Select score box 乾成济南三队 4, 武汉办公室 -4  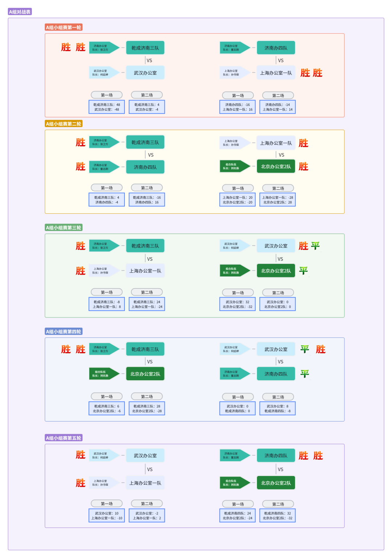click(147, 107)
